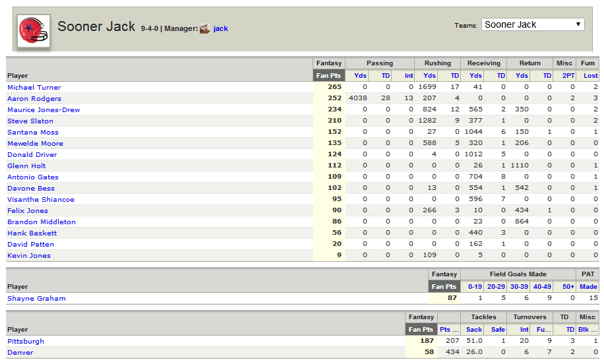Sort by Receiving Yds column

click(x=475, y=75)
